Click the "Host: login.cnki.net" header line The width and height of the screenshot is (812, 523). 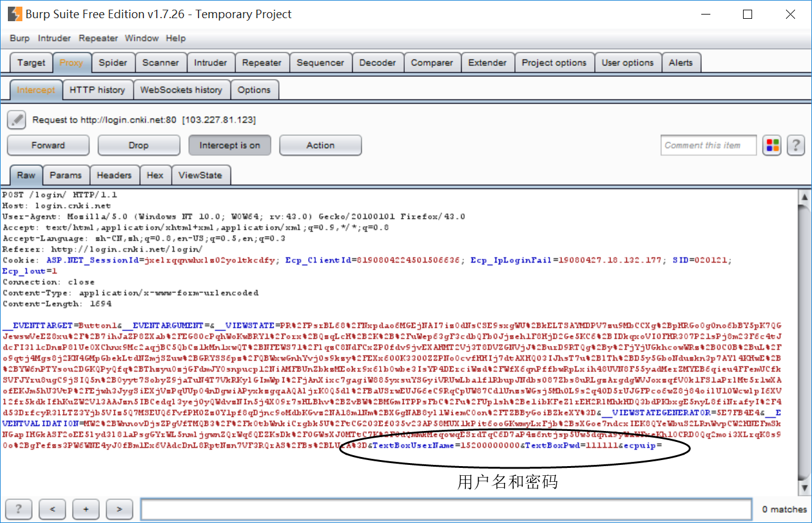[57, 206]
